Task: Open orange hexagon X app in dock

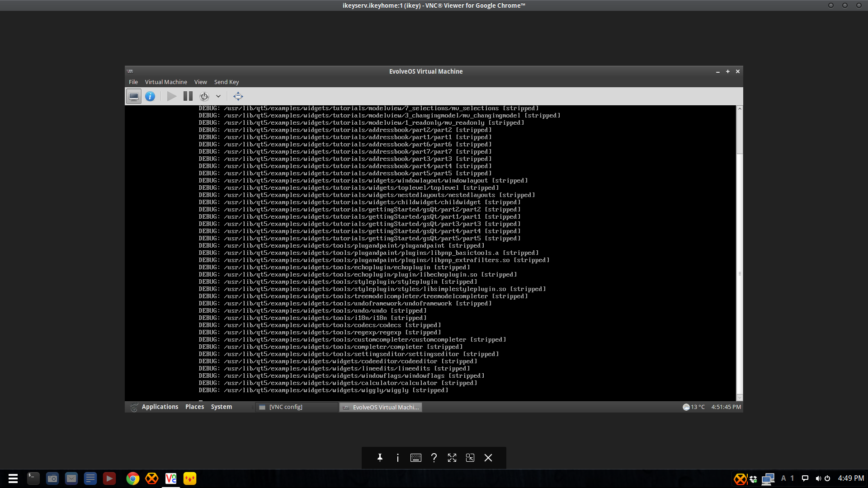Action: (152, 479)
